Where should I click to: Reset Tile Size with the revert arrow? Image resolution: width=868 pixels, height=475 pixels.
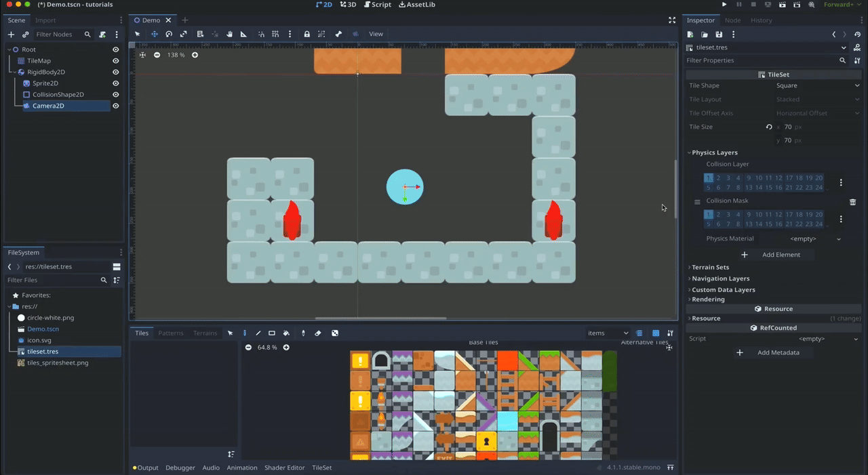point(769,127)
